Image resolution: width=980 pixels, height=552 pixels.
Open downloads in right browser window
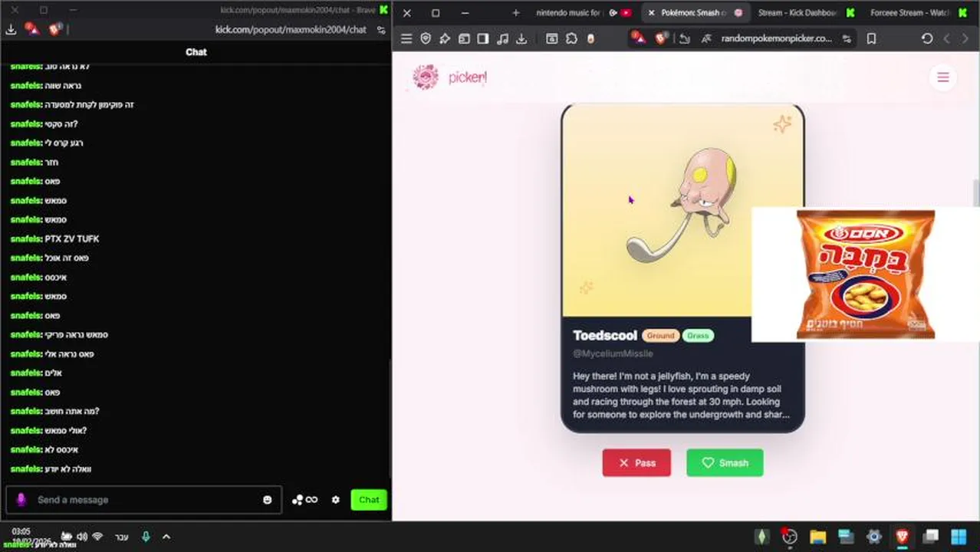click(x=521, y=38)
